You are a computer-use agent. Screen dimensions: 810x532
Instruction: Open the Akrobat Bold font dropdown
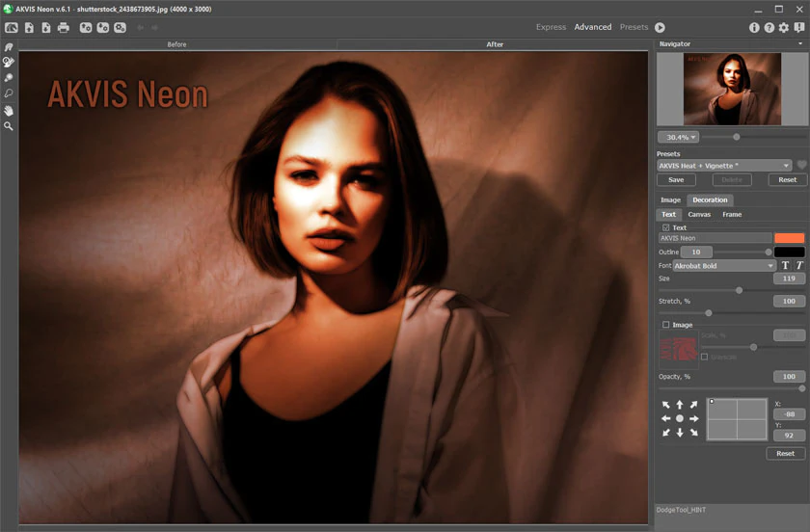pyautogui.click(x=725, y=265)
